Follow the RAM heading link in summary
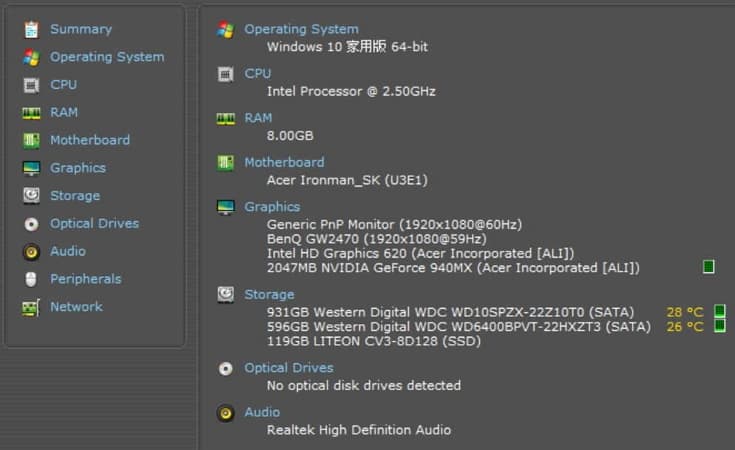This screenshot has height=450, width=735. click(x=258, y=118)
